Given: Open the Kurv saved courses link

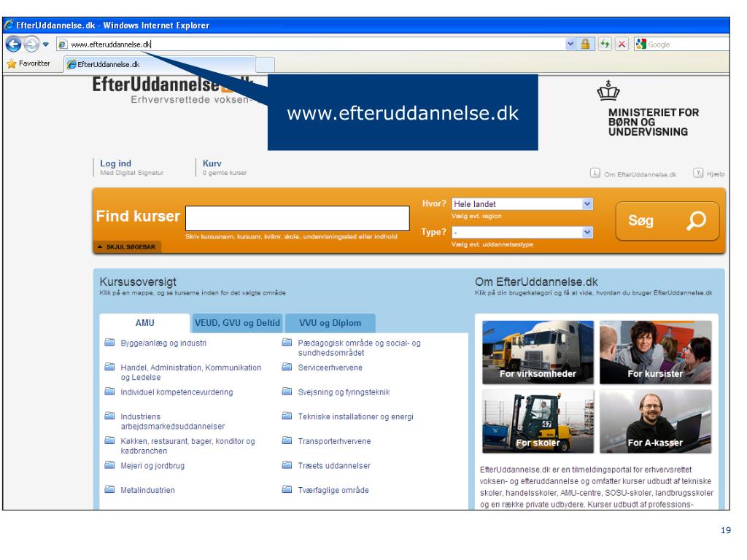Looking at the screenshot, I should 212,163.
